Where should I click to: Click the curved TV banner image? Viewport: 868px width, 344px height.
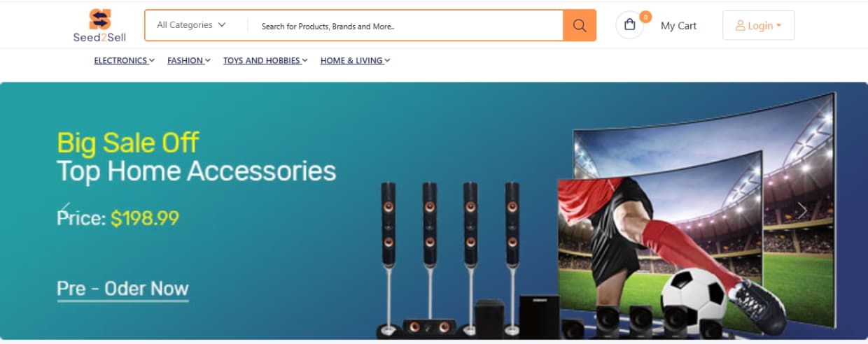tap(696, 215)
